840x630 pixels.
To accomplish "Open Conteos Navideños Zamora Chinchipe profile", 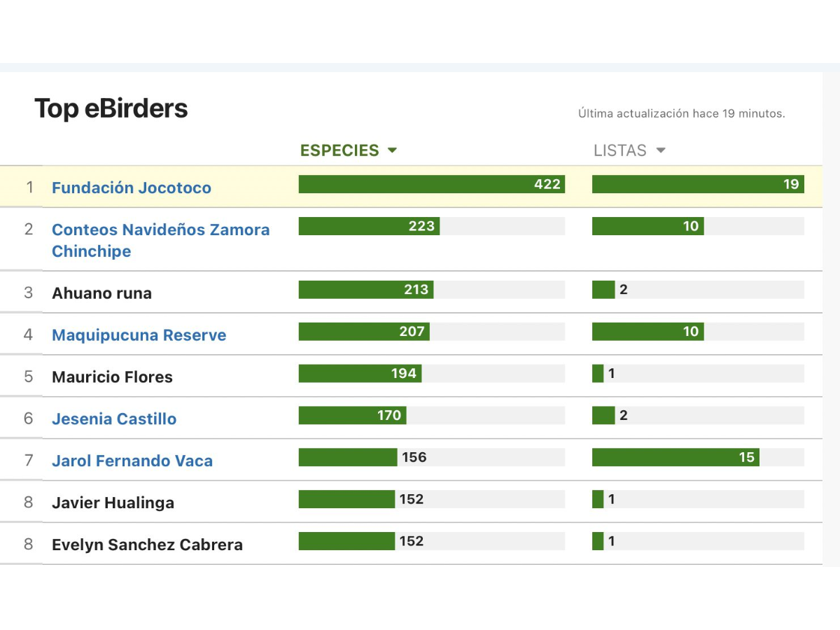I will [x=160, y=239].
